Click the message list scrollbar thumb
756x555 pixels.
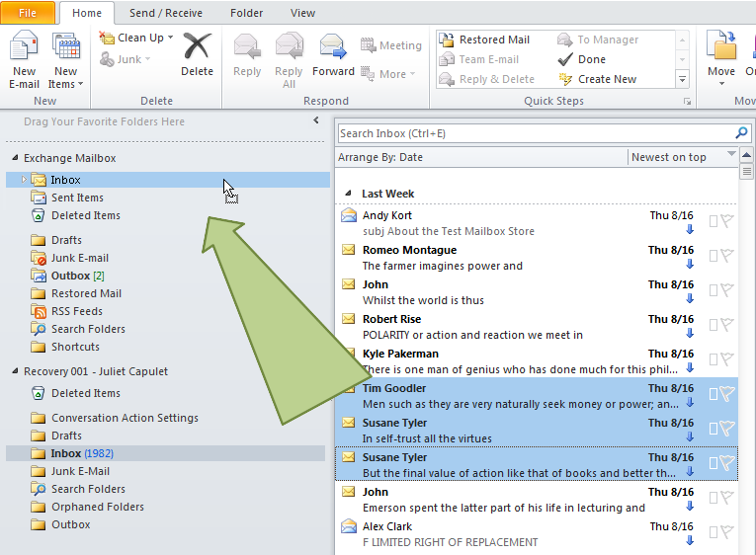tap(746, 172)
